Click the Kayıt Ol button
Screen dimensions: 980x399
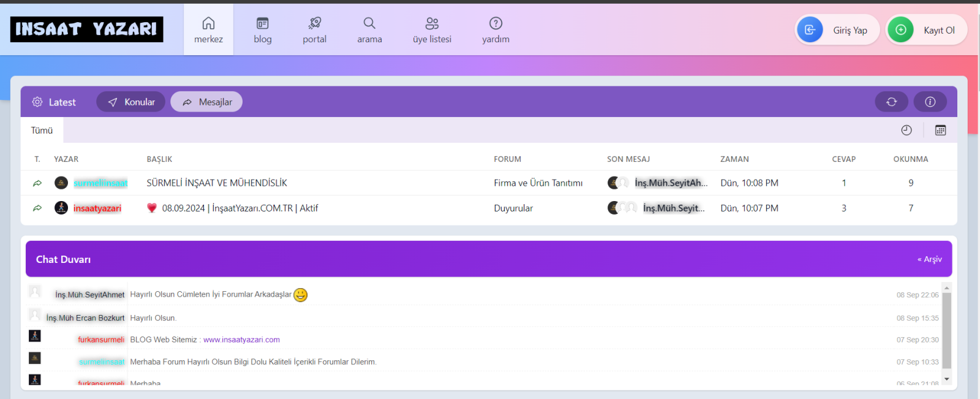pos(927,30)
